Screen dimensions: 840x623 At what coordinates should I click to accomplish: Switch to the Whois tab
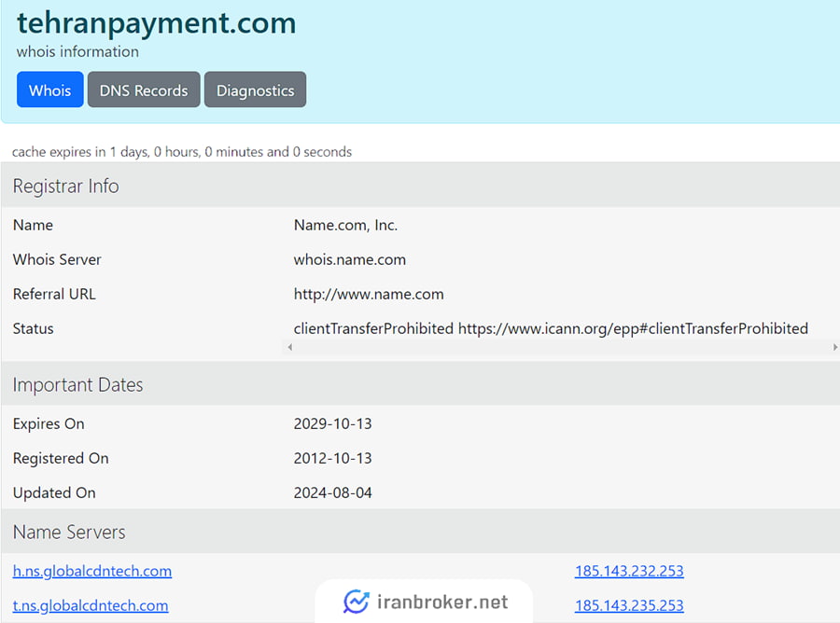point(49,90)
